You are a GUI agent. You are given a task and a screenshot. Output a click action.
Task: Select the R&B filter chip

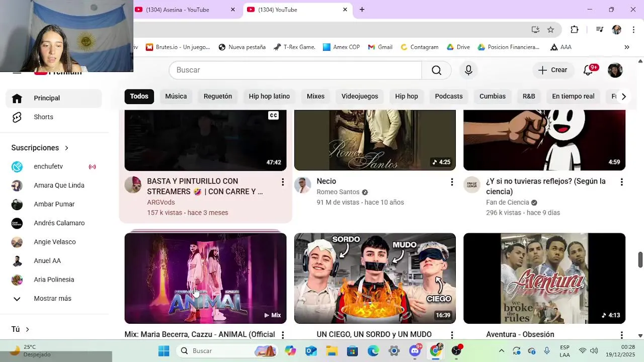click(529, 96)
